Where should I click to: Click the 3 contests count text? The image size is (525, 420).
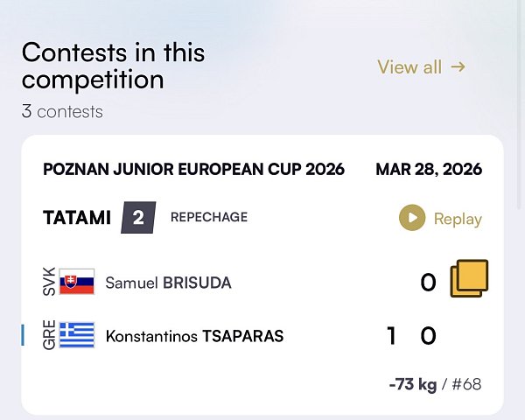62,111
